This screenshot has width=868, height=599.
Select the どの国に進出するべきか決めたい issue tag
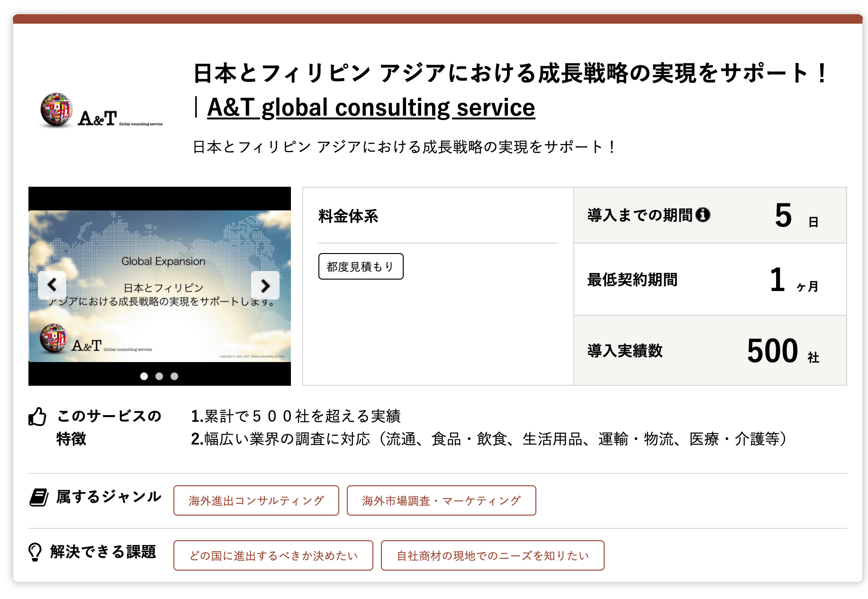point(273,555)
